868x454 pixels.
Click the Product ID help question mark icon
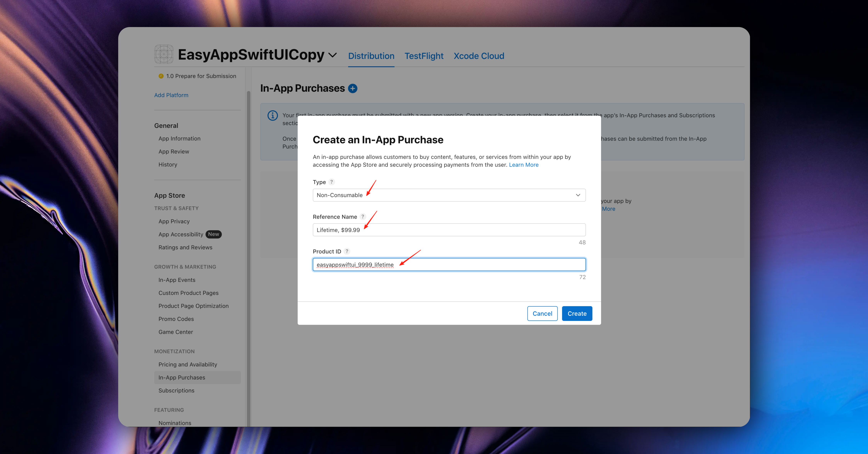pyautogui.click(x=347, y=251)
